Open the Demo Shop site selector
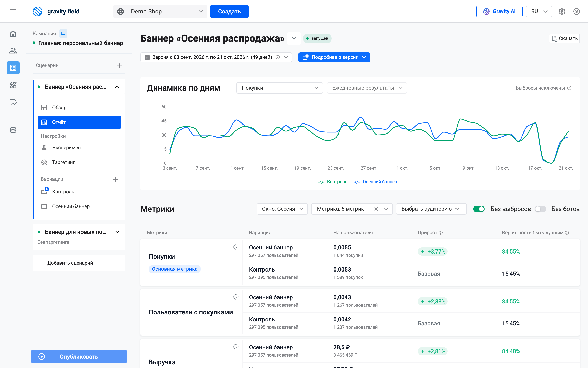Screen dimensions: 588x368 [160, 11]
